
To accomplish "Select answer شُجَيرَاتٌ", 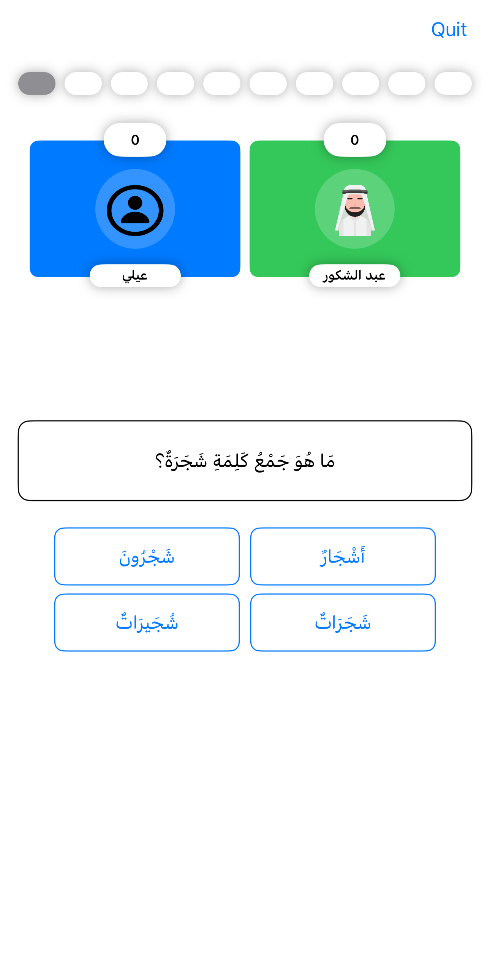I will [x=147, y=623].
